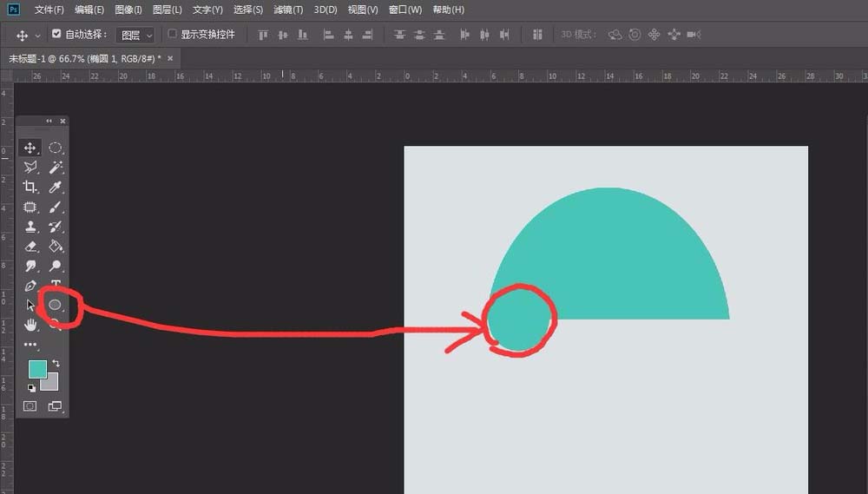Select the Elliptical Marquee tool

56,148
